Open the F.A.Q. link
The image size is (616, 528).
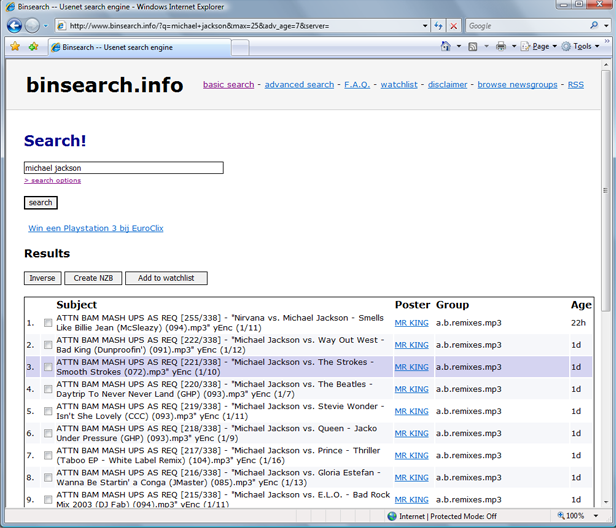click(x=357, y=84)
